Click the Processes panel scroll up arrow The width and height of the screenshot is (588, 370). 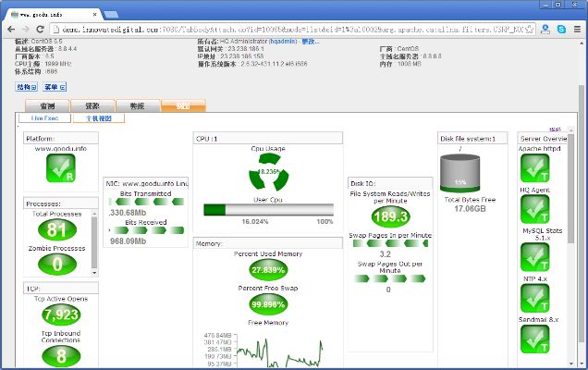coord(94,213)
